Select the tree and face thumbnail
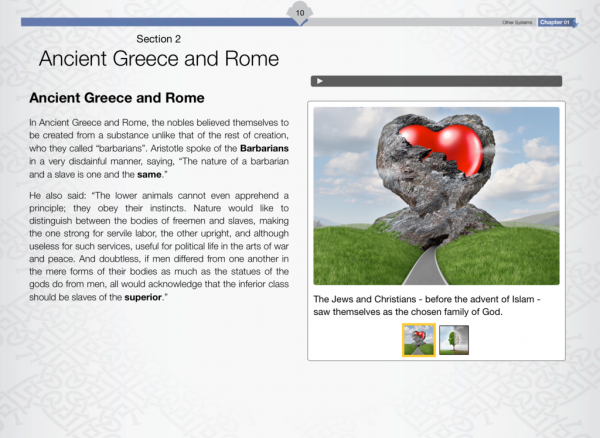 pos(453,341)
